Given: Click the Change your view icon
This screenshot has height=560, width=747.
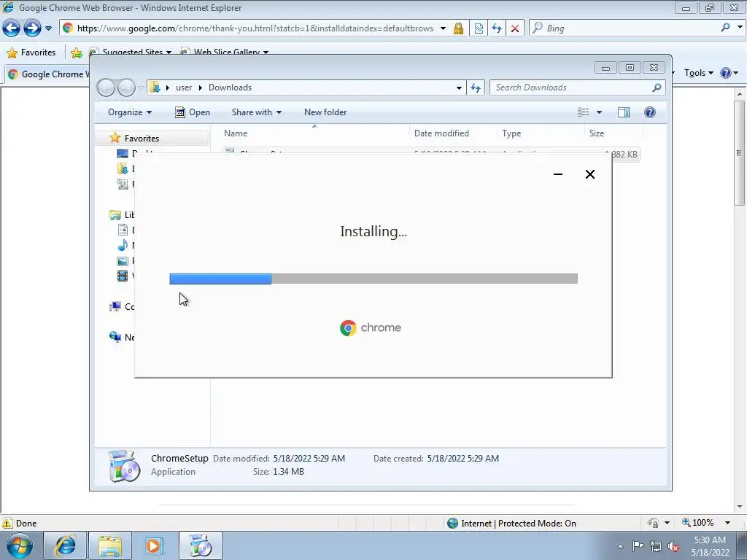Looking at the screenshot, I should pyautogui.click(x=584, y=112).
